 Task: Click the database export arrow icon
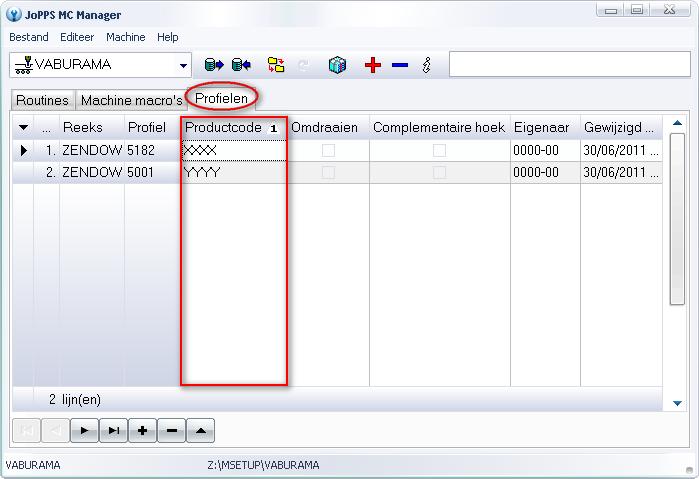[214, 65]
